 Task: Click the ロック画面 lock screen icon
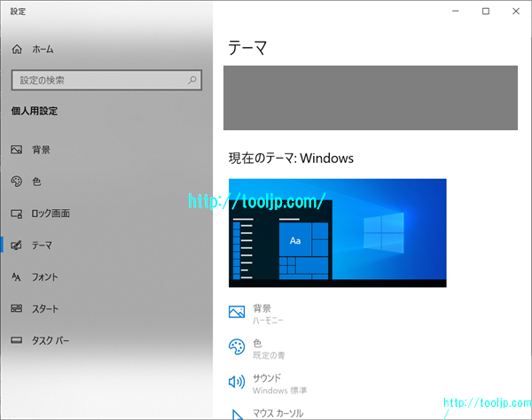[16, 214]
